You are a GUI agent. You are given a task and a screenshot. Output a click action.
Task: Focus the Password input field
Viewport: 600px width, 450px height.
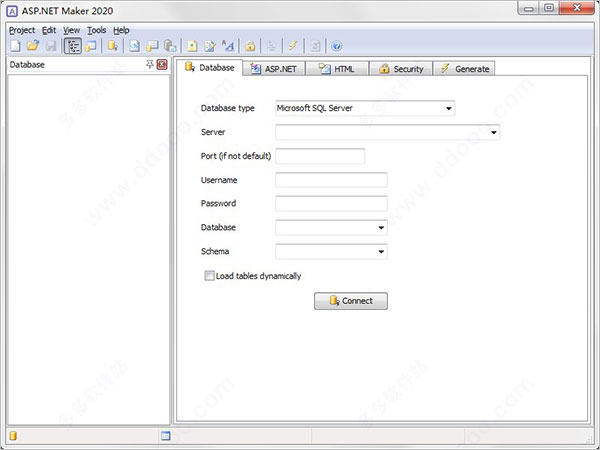click(331, 204)
